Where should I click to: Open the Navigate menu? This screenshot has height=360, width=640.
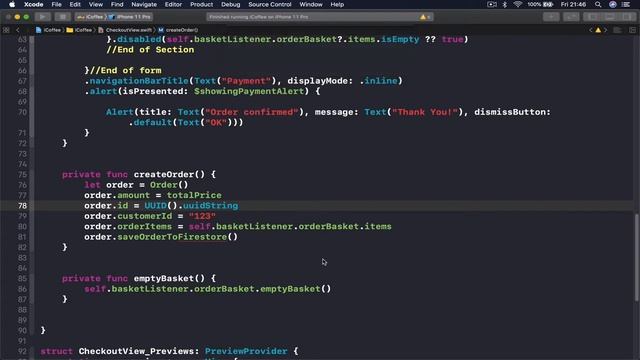pyautogui.click(x=144, y=4)
